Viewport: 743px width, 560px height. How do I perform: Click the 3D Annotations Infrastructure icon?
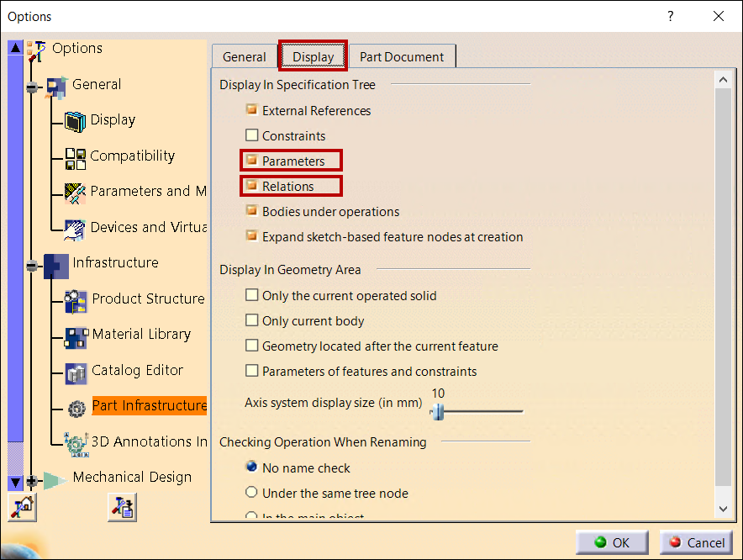[x=76, y=442]
